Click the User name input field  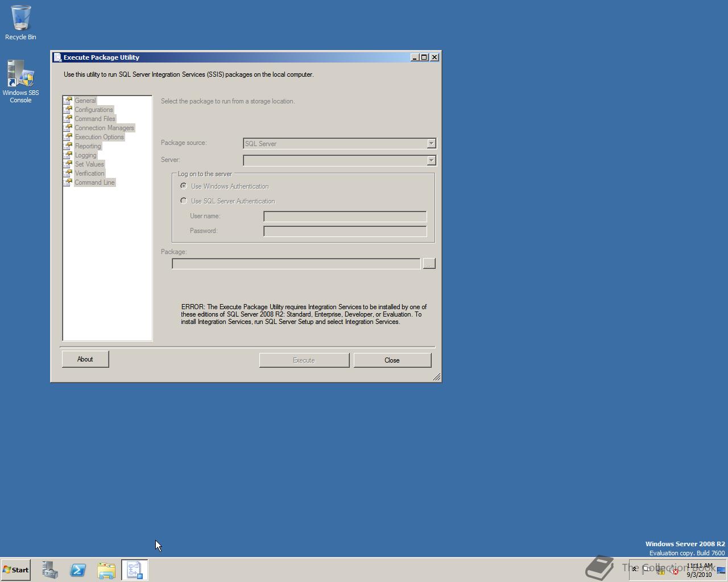pyautogui.click(x=345, y=217)
